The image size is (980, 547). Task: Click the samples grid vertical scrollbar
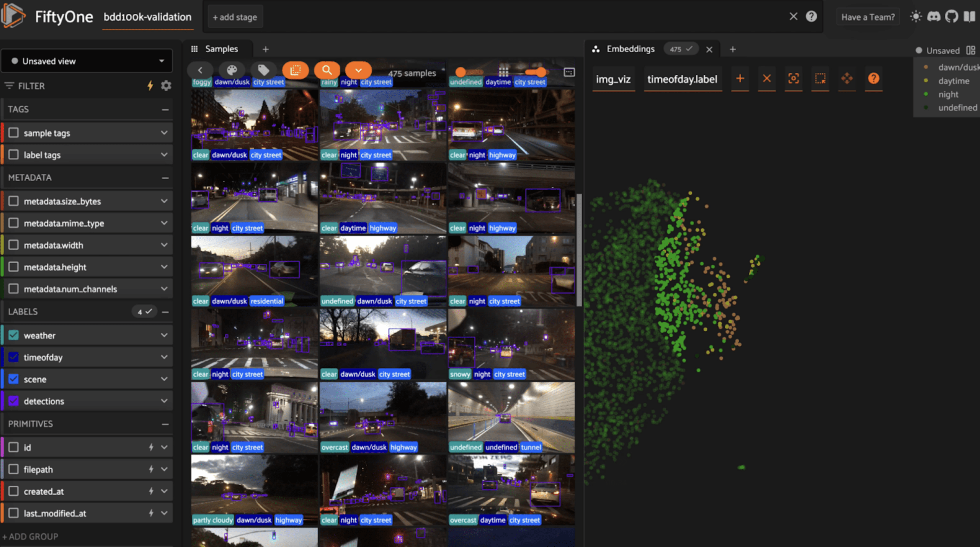pyautogui.click(x=579, y=250)
